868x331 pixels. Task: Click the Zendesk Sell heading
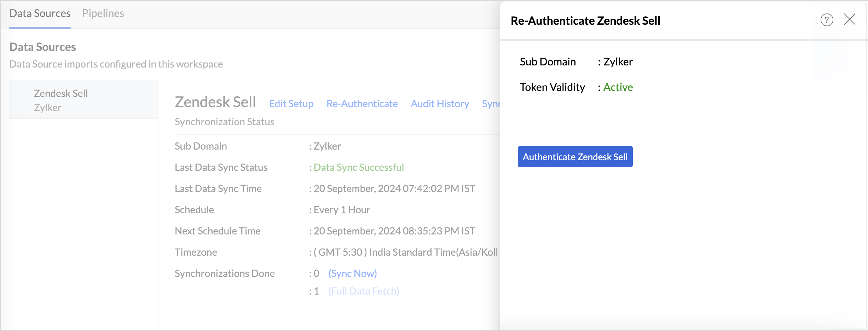[215, 102]
